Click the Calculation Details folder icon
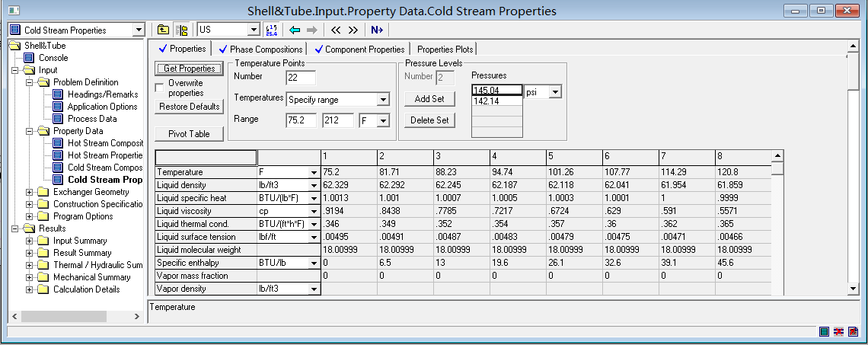 click(43, 289)
